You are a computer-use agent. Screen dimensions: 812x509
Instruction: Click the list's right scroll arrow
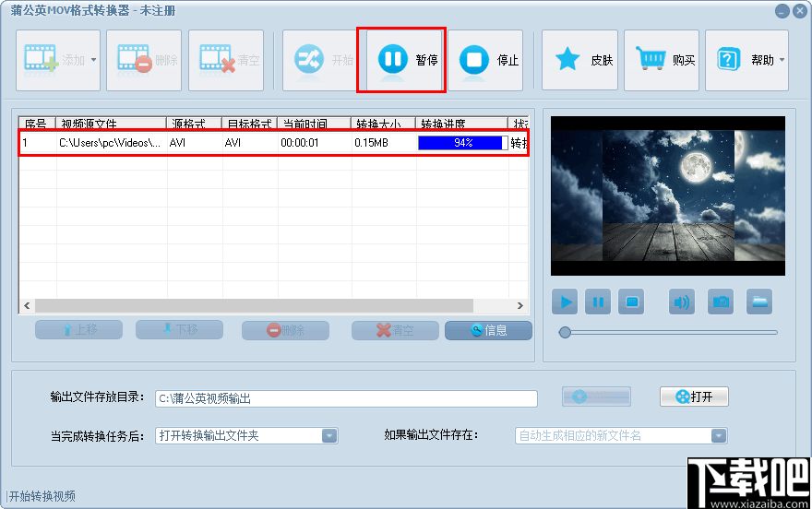click(x=519, y=306)
